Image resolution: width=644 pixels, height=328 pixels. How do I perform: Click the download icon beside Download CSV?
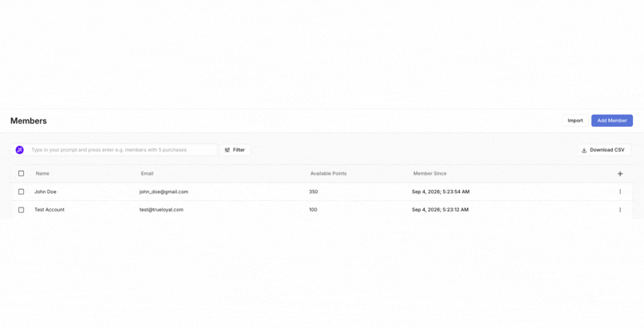pos(584,150)
